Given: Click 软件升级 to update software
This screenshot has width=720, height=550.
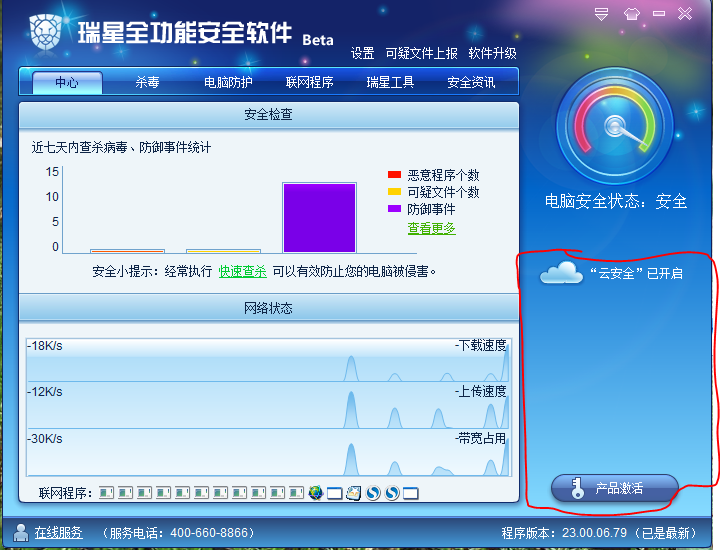Looking at the screenshot, I should pyautogui.click(x=492, y=54).
